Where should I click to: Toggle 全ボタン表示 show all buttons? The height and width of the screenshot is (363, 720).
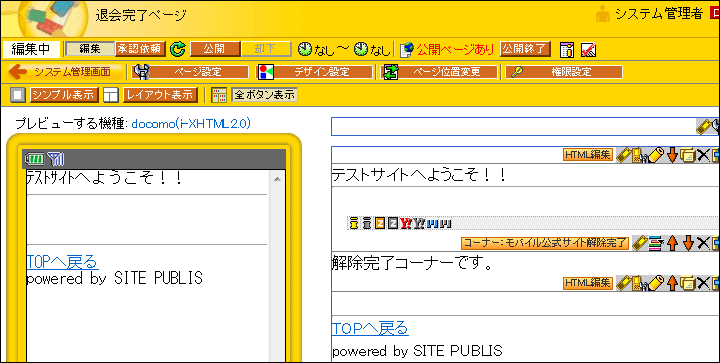point(264,95)
